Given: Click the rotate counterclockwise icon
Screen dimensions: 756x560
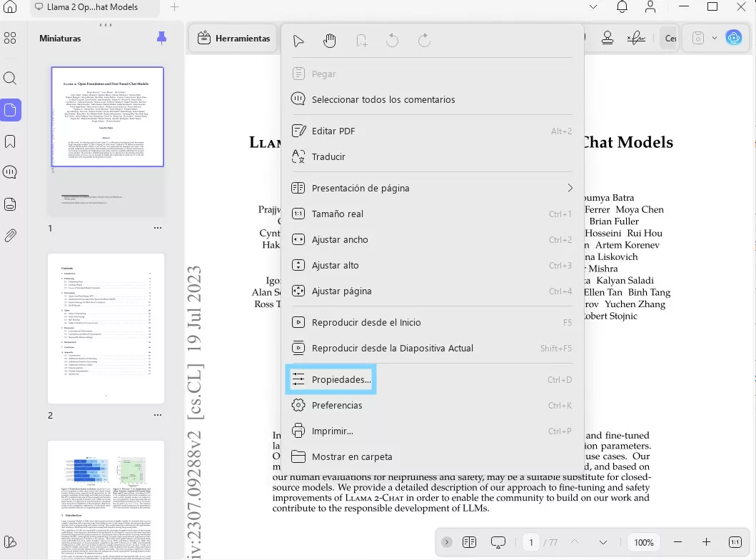Looking at the screenshot, I should [392, 41].
